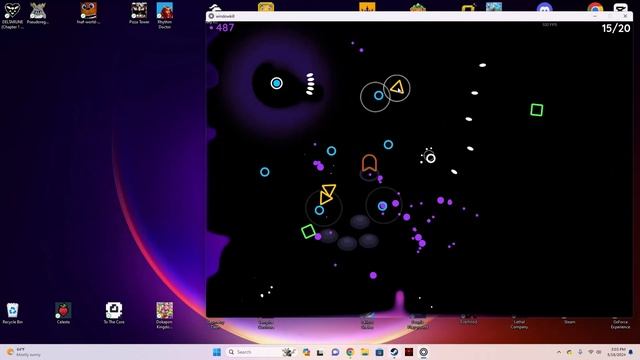The width and height of the screenshot is (640, 360).
Task: Open the Pseudoregalia desktop shortcut
Action: 38,13
